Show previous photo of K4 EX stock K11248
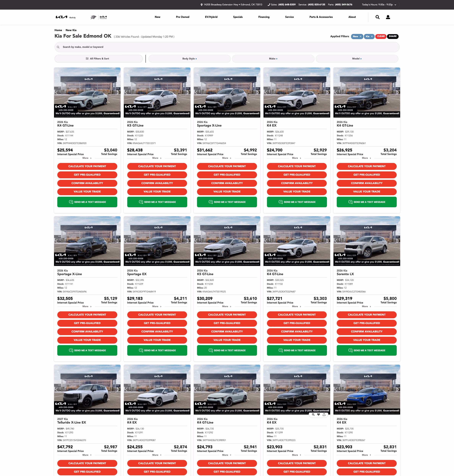The width and height of the screenshot is (454, 476). click(266, 92)
